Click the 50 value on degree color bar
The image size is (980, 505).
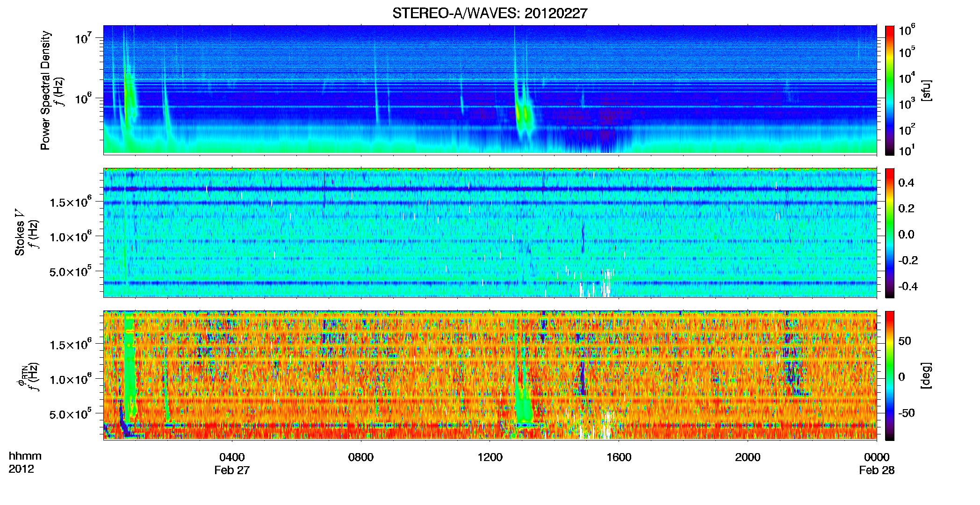point(905,341)
